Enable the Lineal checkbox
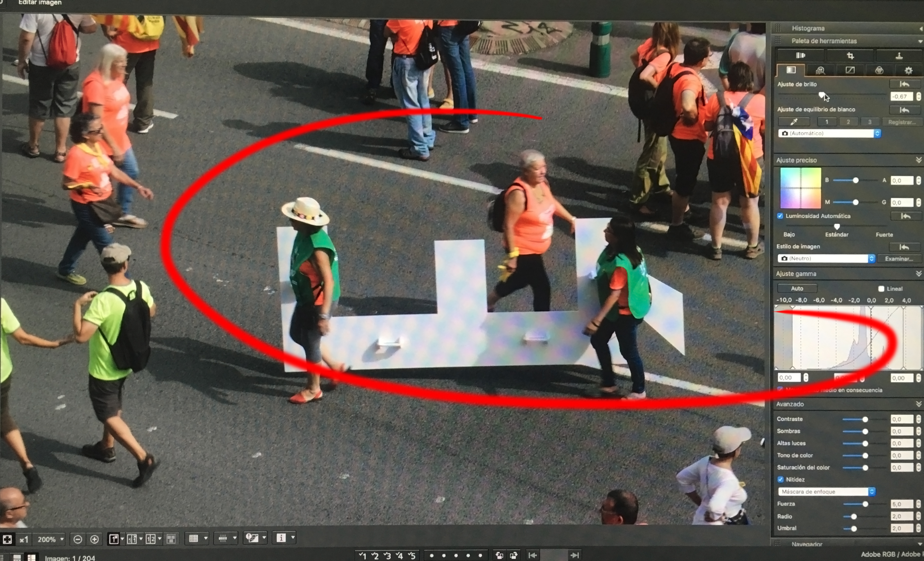924x561 pixels. pyautogui.click(x=881, y=289)
